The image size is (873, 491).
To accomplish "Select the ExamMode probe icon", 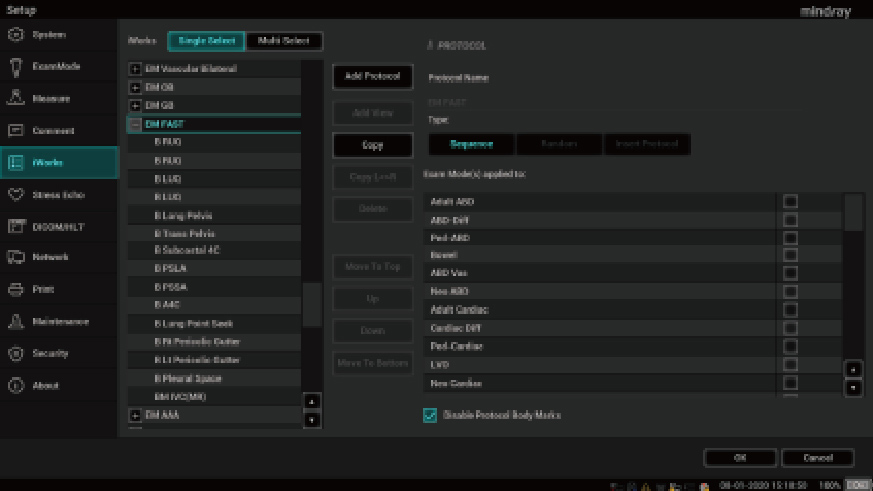I will pyautogui.click(x=15, y=67).
